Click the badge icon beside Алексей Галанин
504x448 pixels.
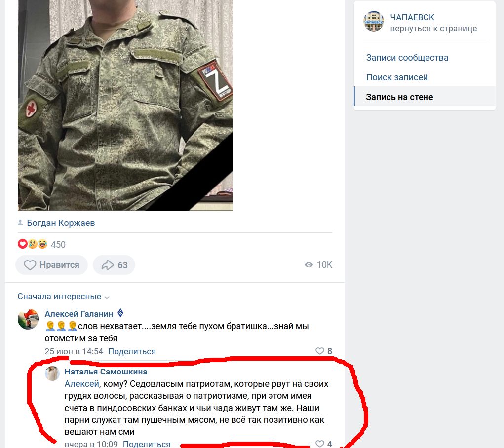[120, 313]
